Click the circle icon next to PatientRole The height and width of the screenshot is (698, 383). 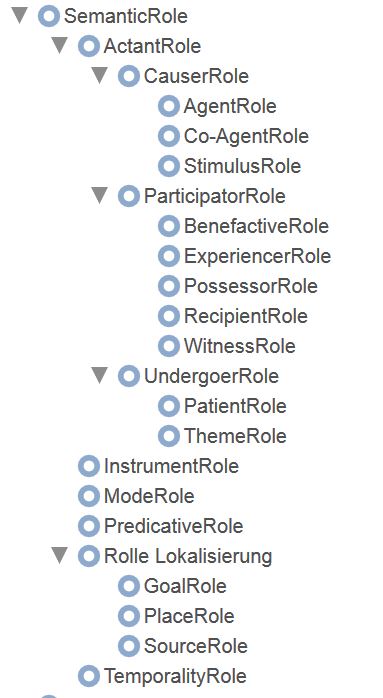[169, 406]
